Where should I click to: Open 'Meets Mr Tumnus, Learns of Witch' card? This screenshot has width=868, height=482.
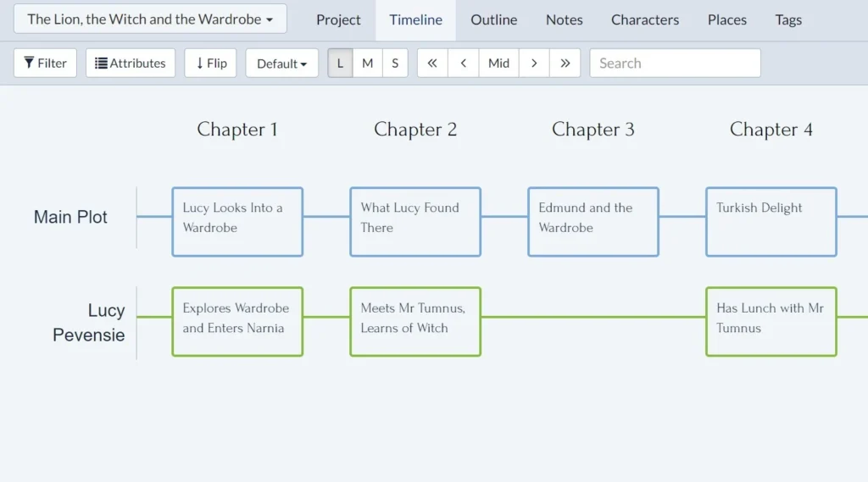click(415, 322)
